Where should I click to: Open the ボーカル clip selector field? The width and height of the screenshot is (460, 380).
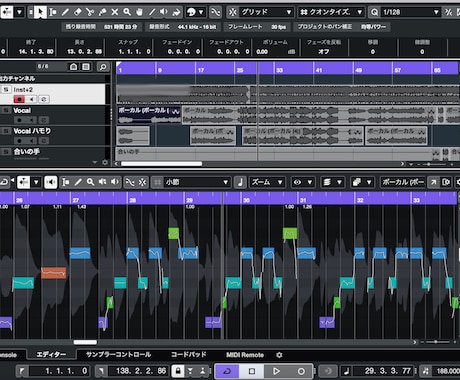pos(403,182)
